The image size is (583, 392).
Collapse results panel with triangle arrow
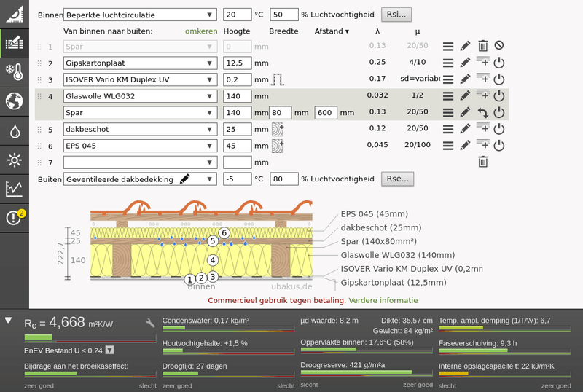click(x=8, y=320)
